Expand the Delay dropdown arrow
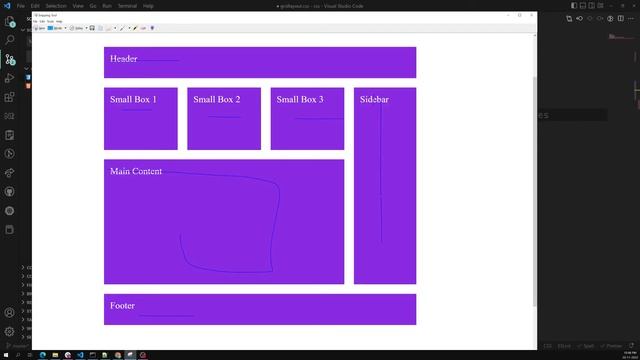 click(87, 28)
